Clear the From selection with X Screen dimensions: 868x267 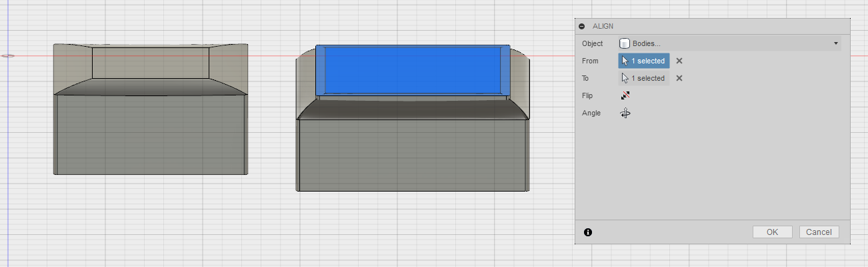679,61
